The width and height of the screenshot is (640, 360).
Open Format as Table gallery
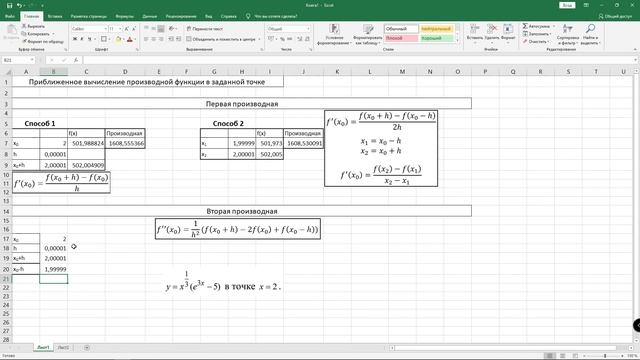point(368,35)
